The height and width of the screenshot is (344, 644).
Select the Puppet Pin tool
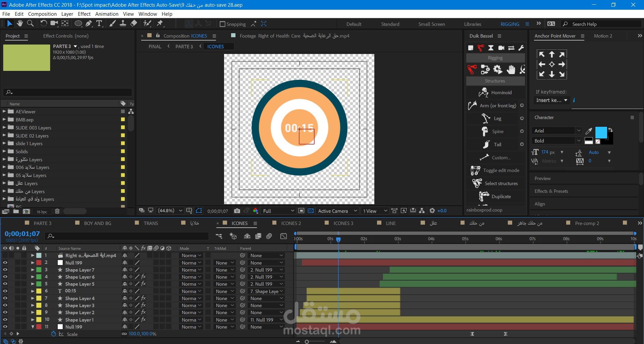[160, 23]
